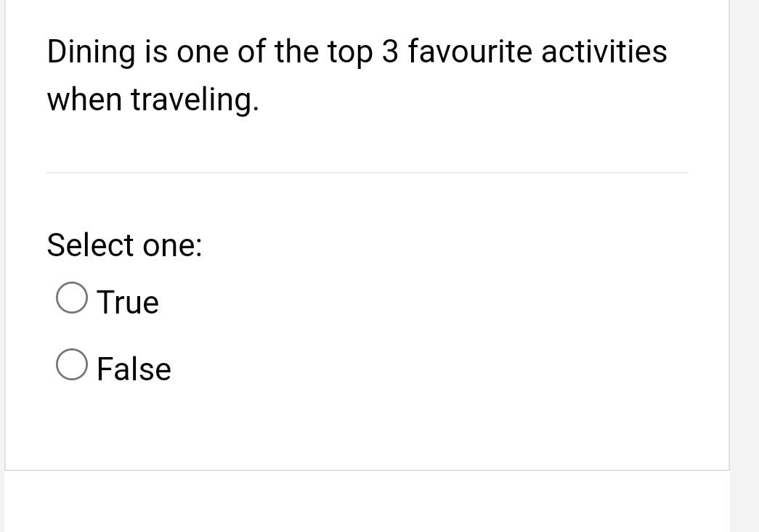Viewport: 759px width, 532px height.
Task: Click the True label text
Action: pyautogui.click(x=127, y=301)
